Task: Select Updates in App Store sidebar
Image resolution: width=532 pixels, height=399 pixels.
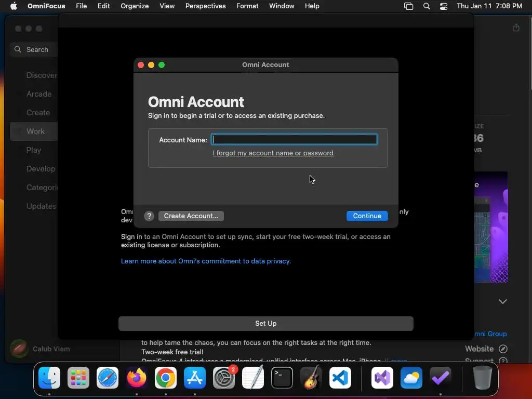Action: click(x=41, y=206)
